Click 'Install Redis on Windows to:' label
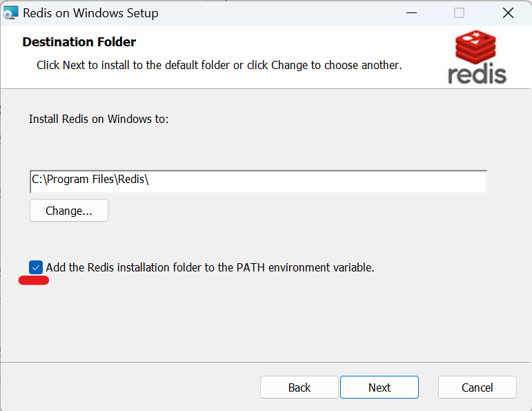Image resolution: width=532 pixels, height=411 pixels. tap(99, 119)
